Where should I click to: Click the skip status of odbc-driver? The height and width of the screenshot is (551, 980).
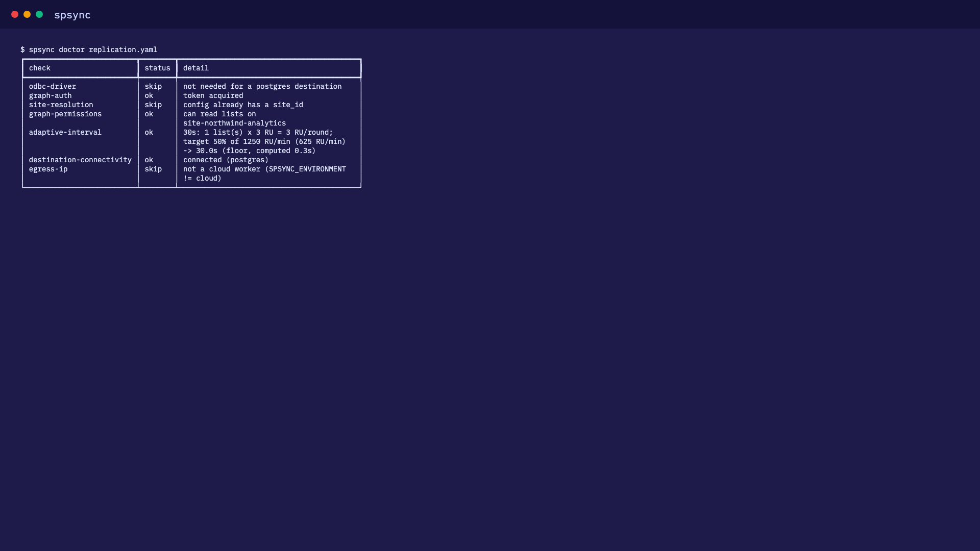(x=153, y=86)
